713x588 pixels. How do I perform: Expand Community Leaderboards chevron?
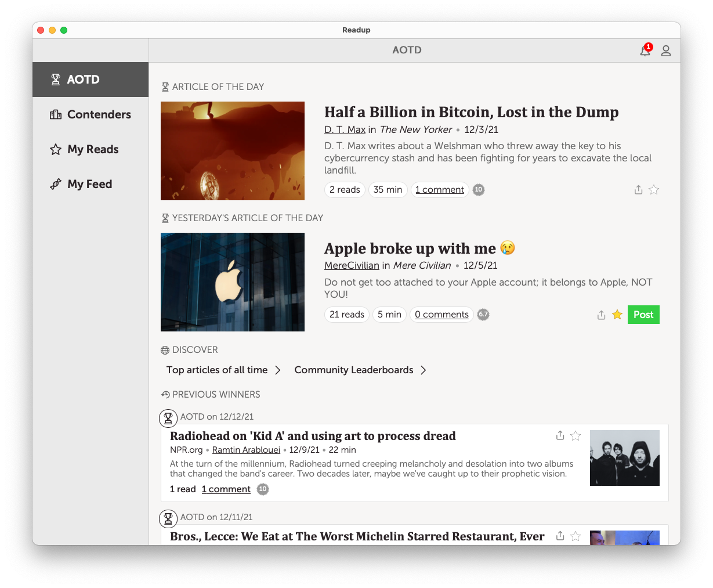[424, 370]
